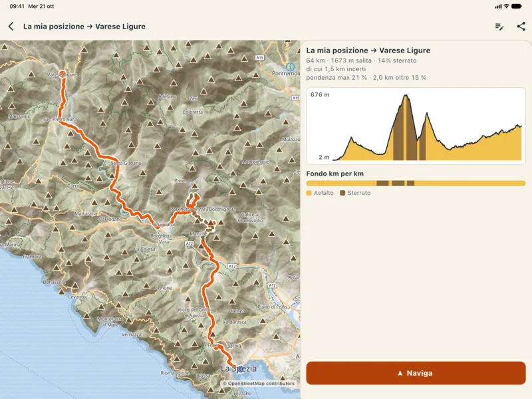The image size is (532, 399).
Task: Tap the 'Mattarana' map label
Action: coord(86,213)
